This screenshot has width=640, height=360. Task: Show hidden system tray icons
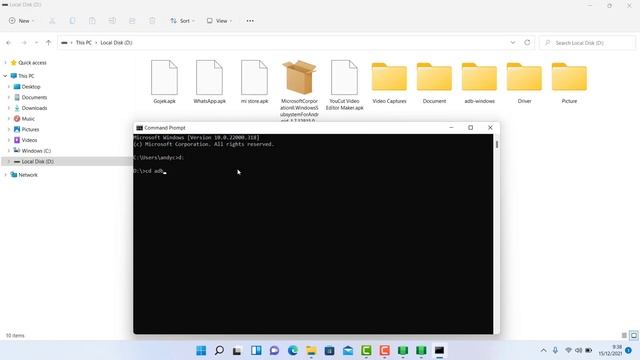point(543,351)
